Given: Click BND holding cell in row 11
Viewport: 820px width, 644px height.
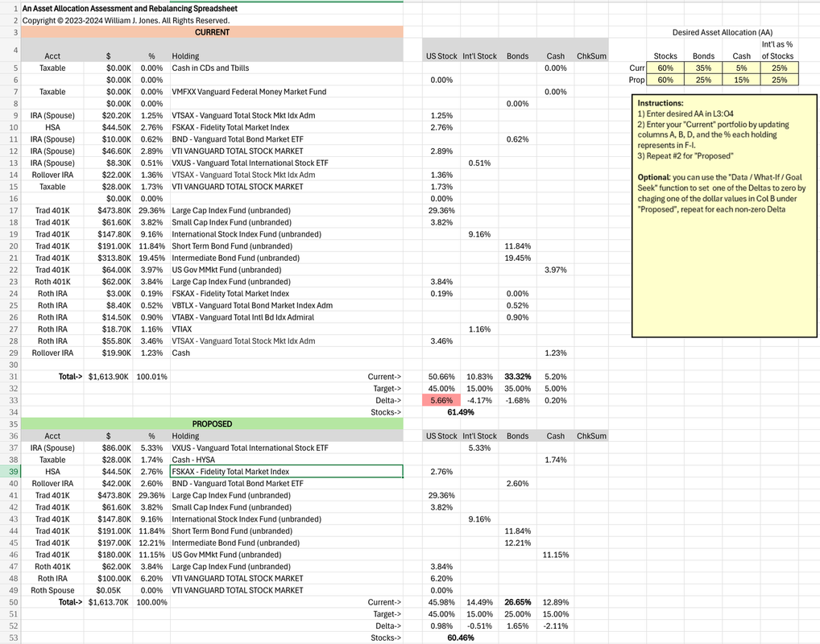Looking at the screenshot, I should (x=287, y=139).
